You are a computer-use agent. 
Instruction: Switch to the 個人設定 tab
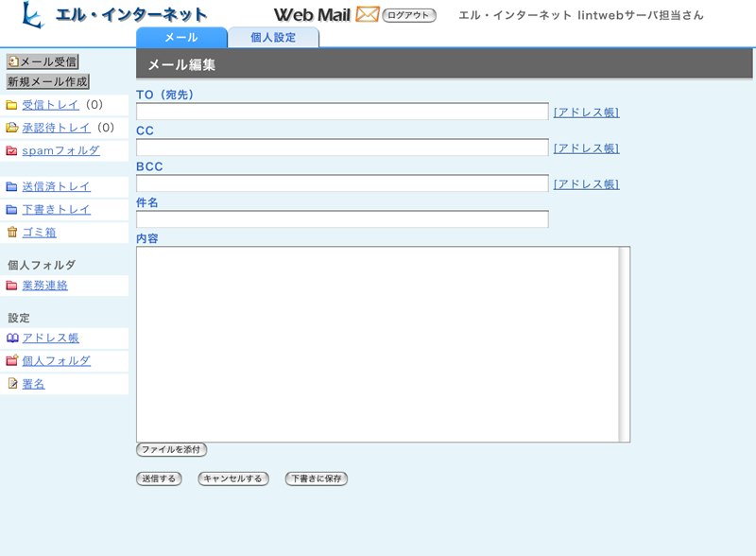(273, 37)
